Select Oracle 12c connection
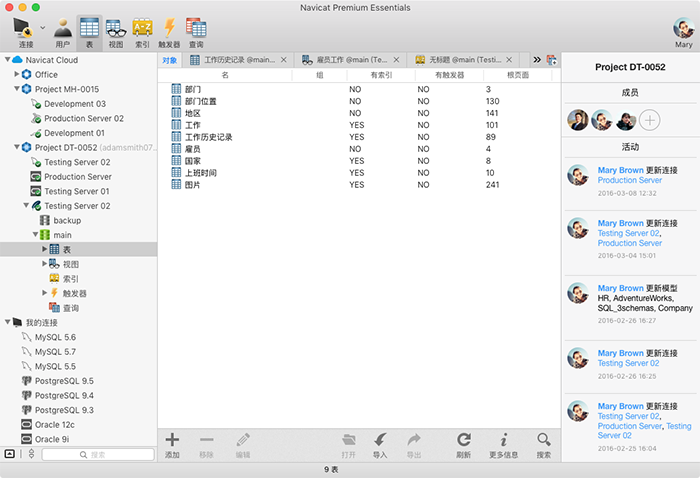Image resolution: width=700 pixels, height=478 pixels. point(54,424)
